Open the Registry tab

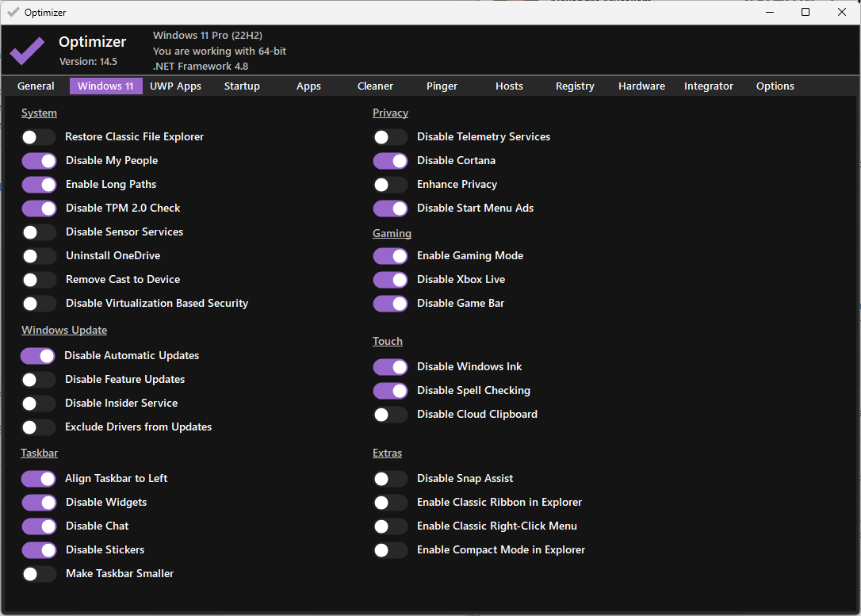[x=575, y=86]
